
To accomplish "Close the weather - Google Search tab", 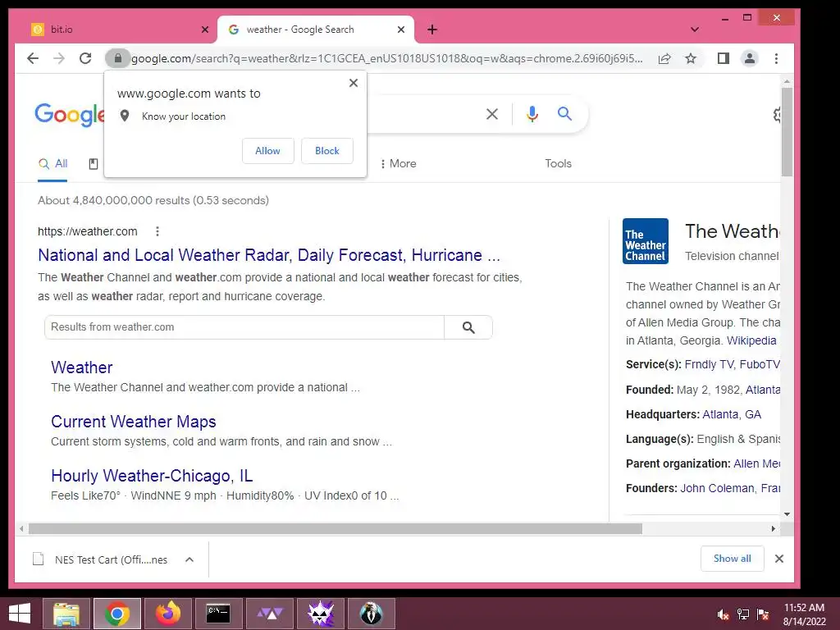I will point(400,30).
